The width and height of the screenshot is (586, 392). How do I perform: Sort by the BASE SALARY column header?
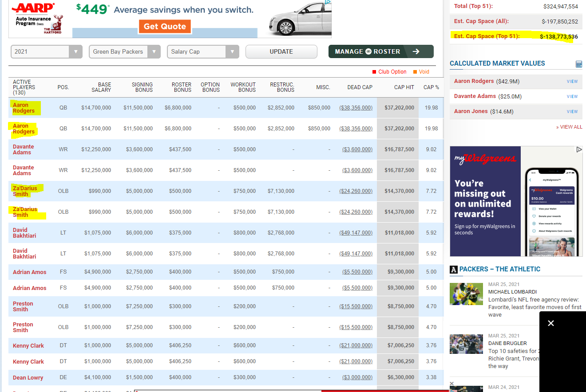click(101, 87)
